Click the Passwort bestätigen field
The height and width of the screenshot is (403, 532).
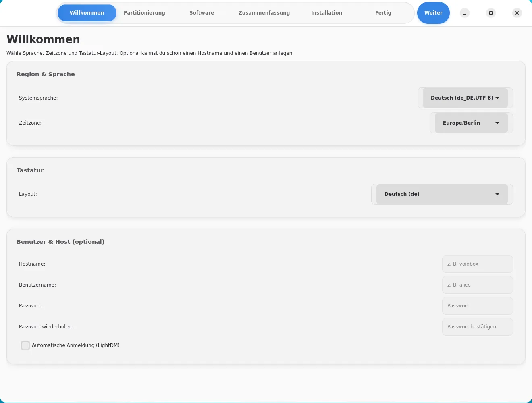point(477,327)
